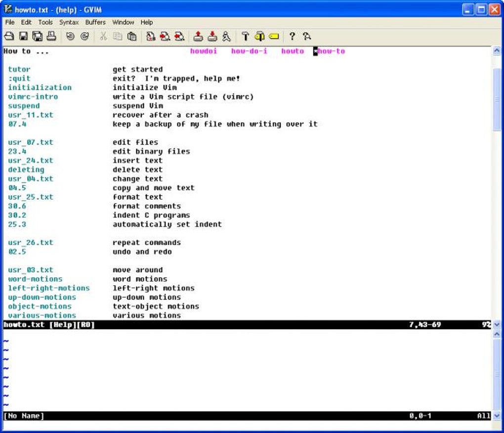Follow the :quit help link
The image size is (504, 433).
tap(19, 79)
